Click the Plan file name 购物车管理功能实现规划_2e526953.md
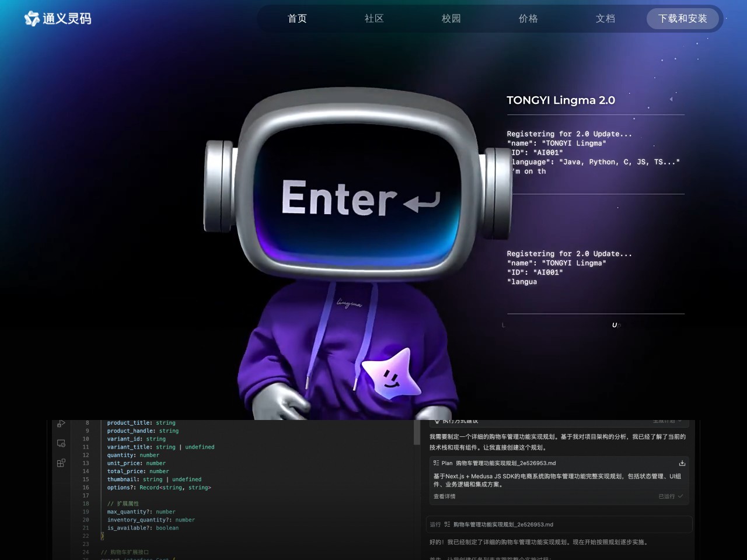 pos(506,463)
